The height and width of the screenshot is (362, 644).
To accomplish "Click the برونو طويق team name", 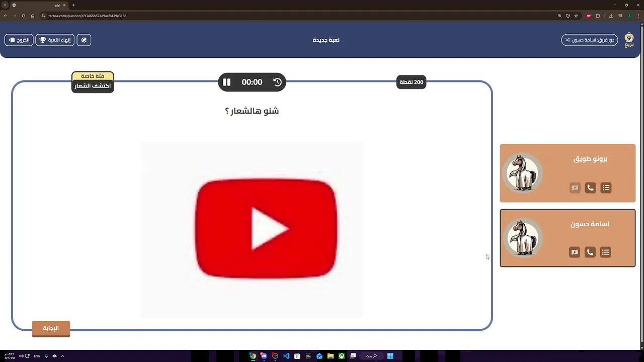I will pos(590,159).
